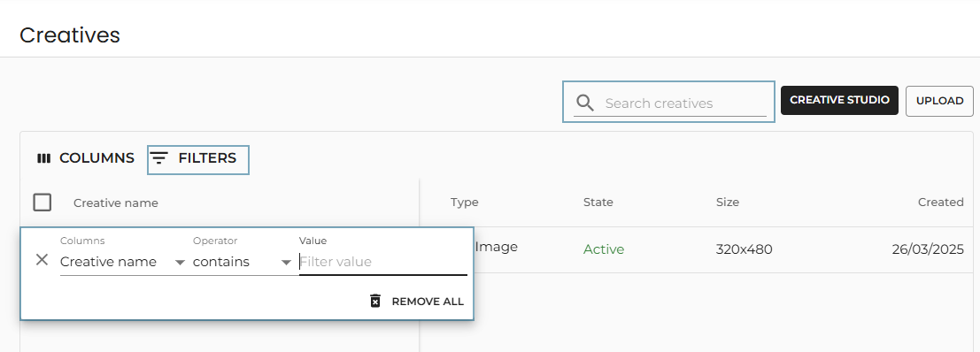Viewport: 980px width, 352px height.
Task: Sort by Creative name column header
Action: pyautogui.click(x=116, y=203)
